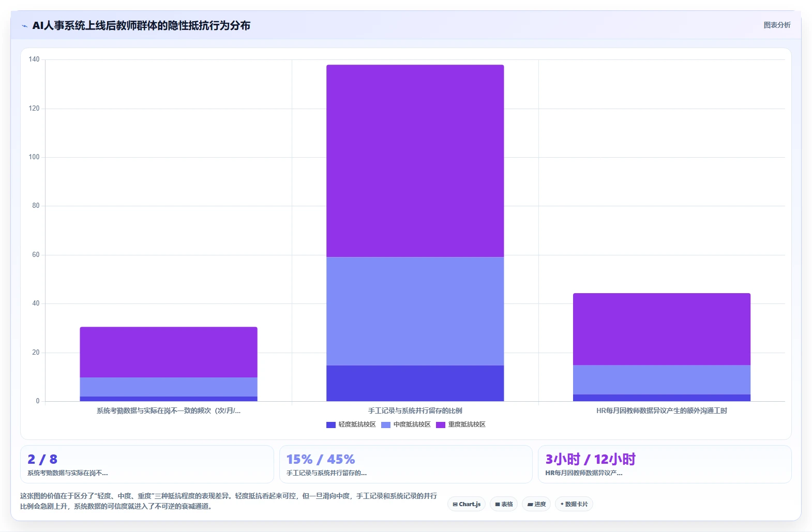The image size is (812, 532).
Task: Click light-blue segment of HR每月 bar
Action: point(662,380)
